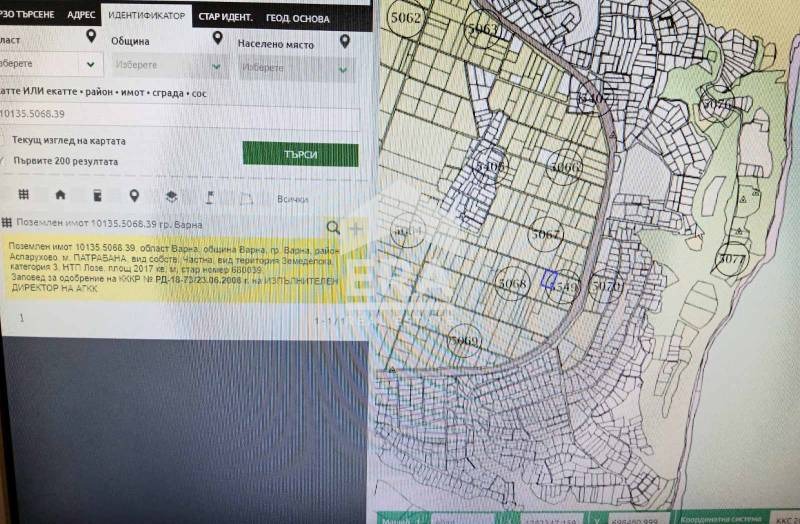Switch to the АДРЕС tab

click(x=80, y=16)
